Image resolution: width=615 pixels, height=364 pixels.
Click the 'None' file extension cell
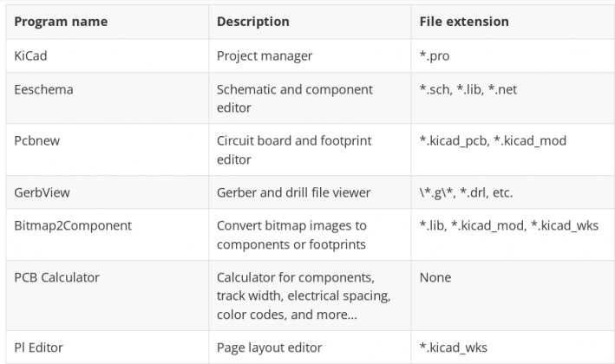tap(435, 277)
